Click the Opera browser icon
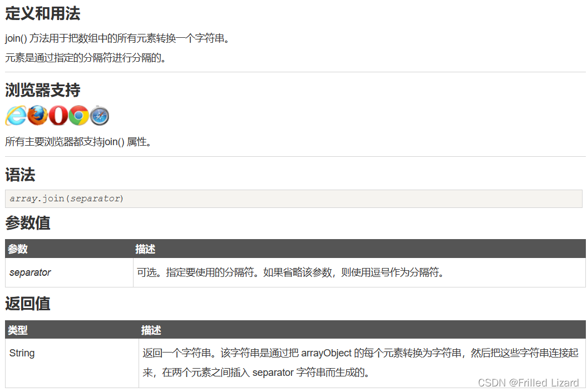The height and width of the screenshot is (392, 587). pos(58,115)
